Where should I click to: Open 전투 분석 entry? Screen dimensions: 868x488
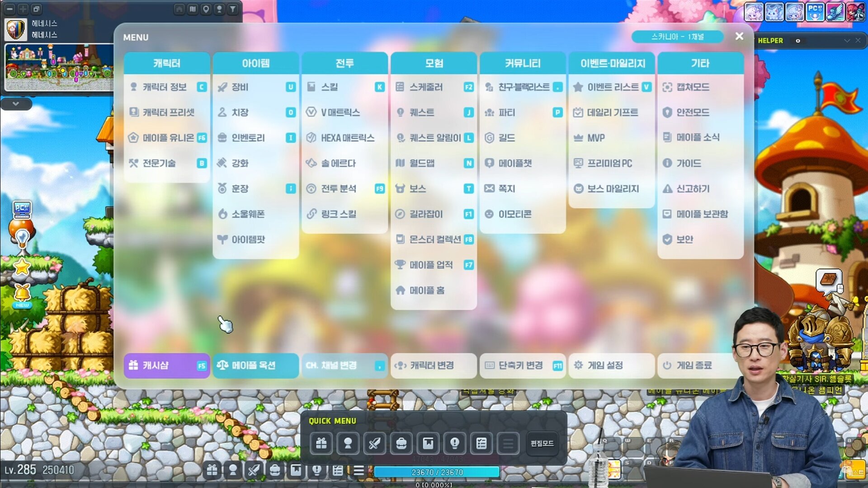(x=344, y=188)
